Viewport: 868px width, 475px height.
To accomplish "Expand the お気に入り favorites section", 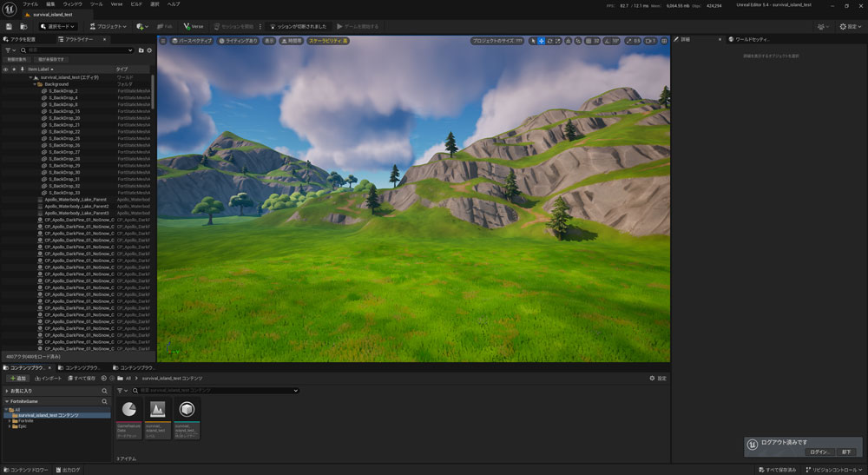I will click(7, 391).
